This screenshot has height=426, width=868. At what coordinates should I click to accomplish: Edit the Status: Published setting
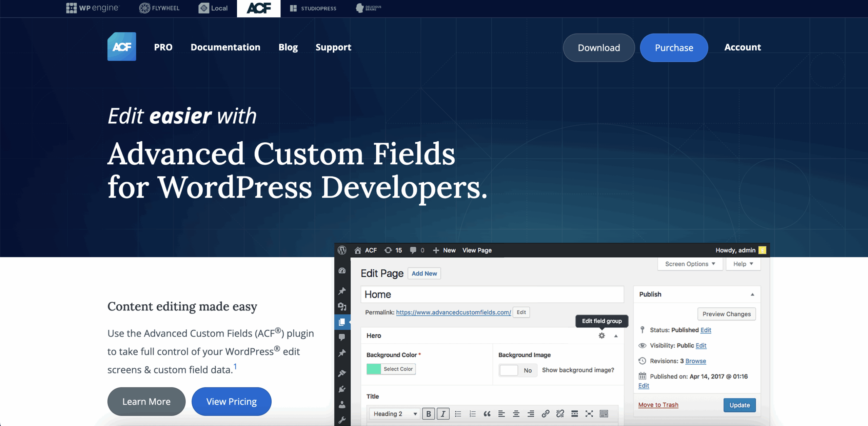coord(706,330)
